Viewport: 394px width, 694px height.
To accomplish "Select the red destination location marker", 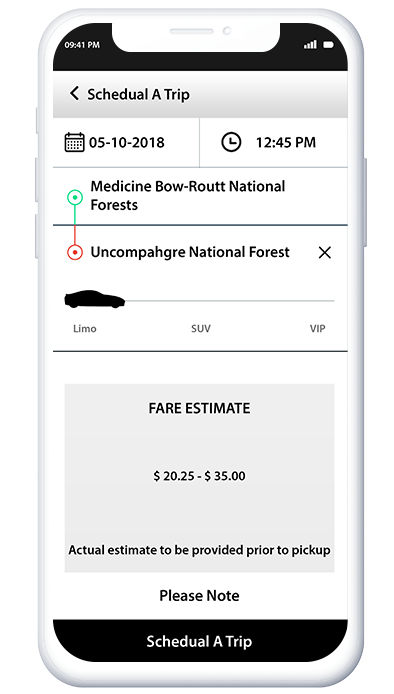I will tap(75, 252).
